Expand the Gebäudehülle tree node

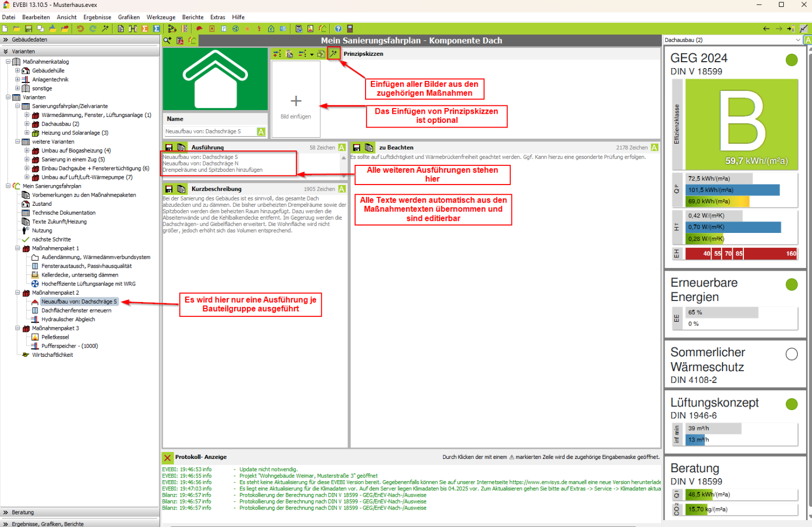point(18,71)
